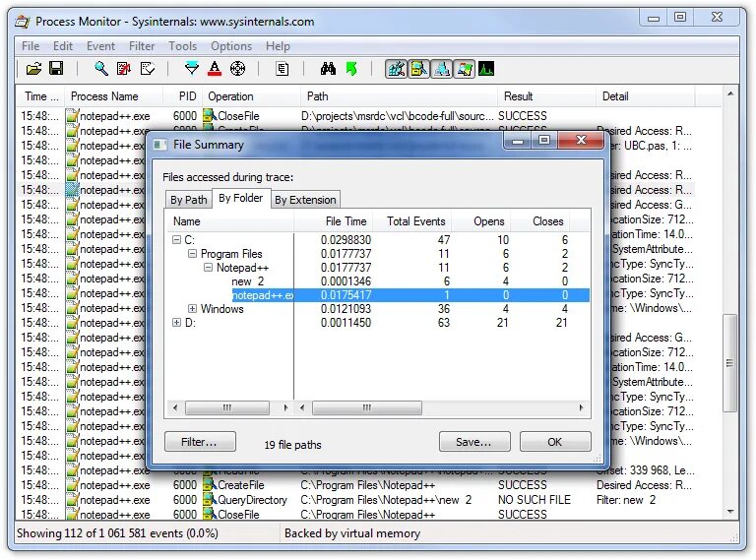Click the main window scroll up arrow
This screenshot has width=756, height=560.
(730, 93)
